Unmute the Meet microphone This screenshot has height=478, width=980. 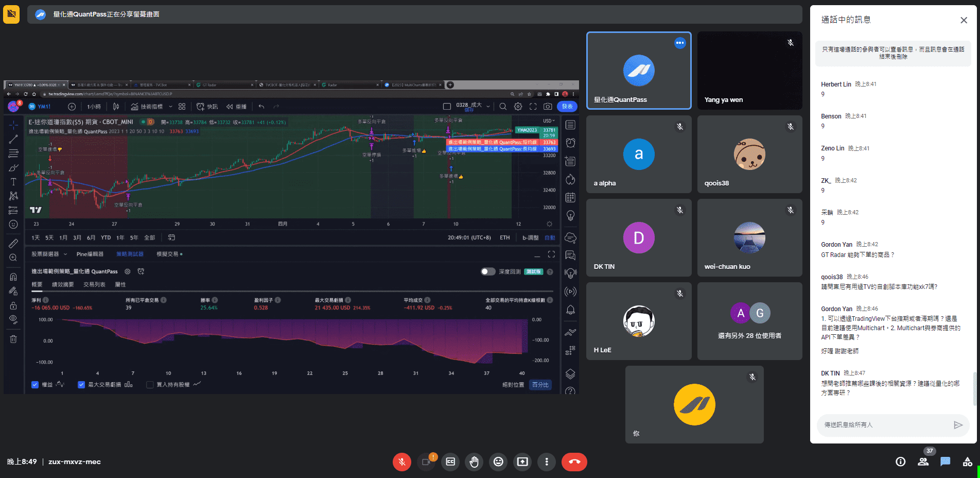tap(402, 462)
